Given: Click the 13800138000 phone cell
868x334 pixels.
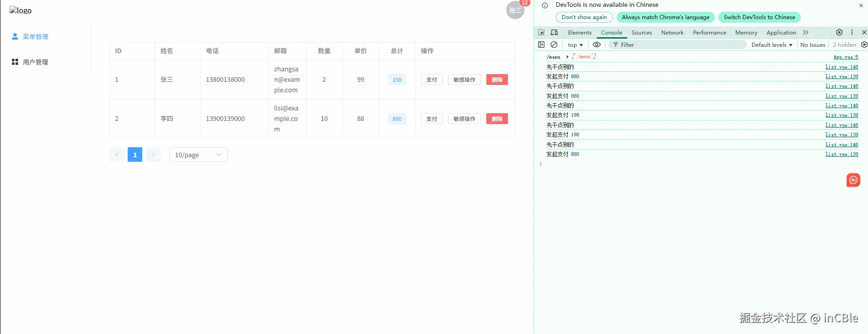Looking at the screenshot, I should pos(225,80).
